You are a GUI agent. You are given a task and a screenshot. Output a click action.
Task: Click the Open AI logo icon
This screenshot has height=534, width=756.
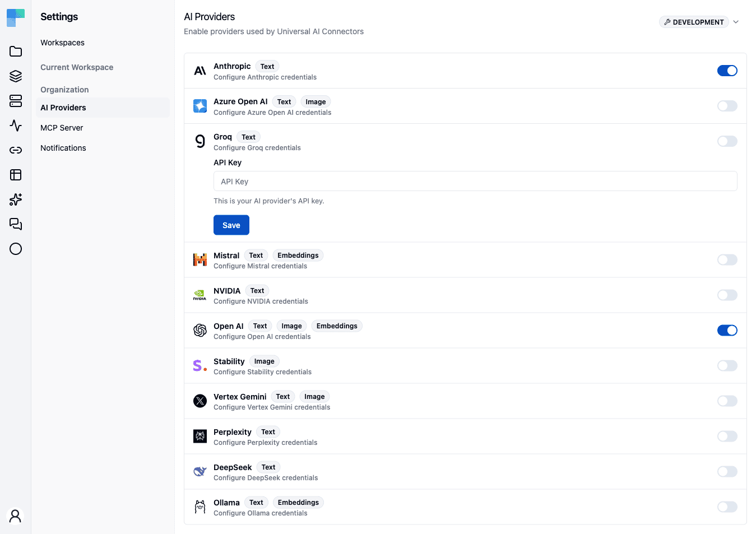click(200, 330)
